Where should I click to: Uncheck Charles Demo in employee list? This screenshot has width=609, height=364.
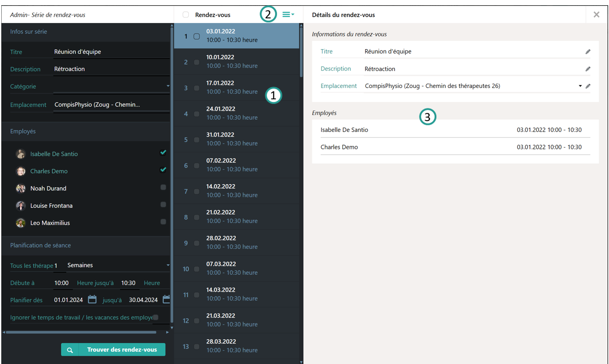coord(163,170)
